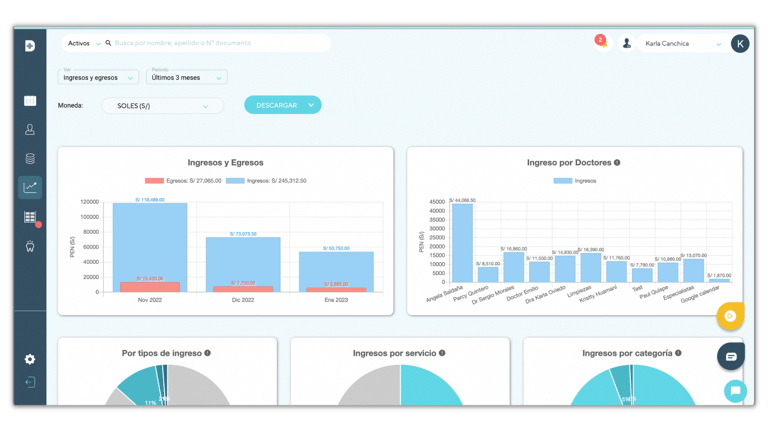The height and width of the screenshot is (432, 768).
Task: Click the Dr Sergio Morales income bar
Action: 514,267
